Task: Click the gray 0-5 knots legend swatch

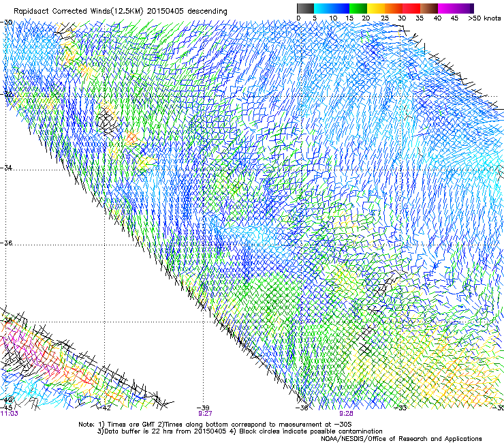Action: 305,8
